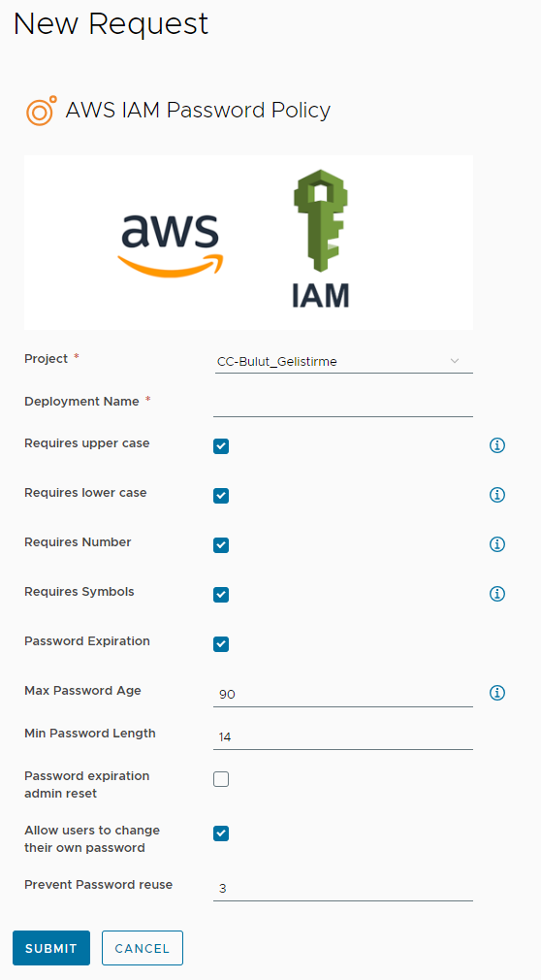Screen dimensions: 541x980
Task: Click info icon beside Requires upper case
Action: click(497, 445)
